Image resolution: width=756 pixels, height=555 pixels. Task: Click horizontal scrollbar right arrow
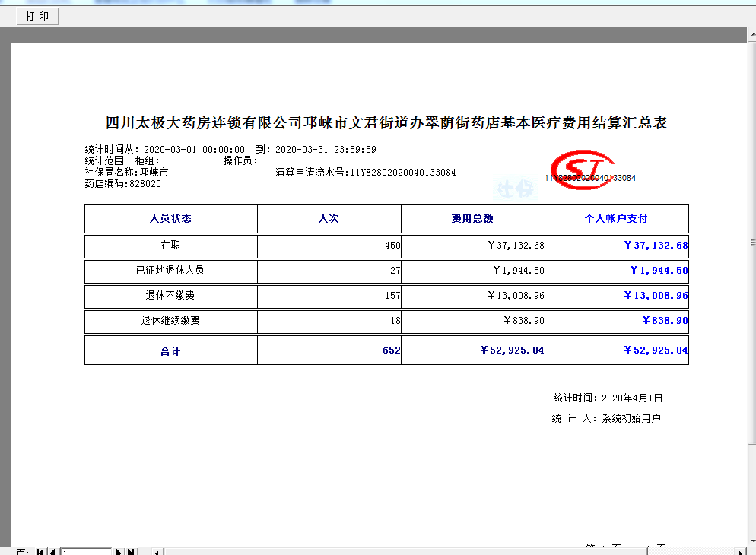click(741, 552)
